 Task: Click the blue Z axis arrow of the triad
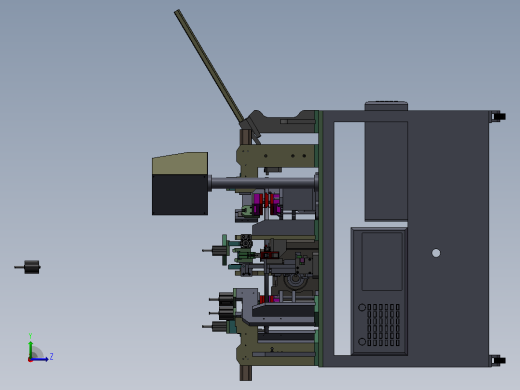[40, 359]
